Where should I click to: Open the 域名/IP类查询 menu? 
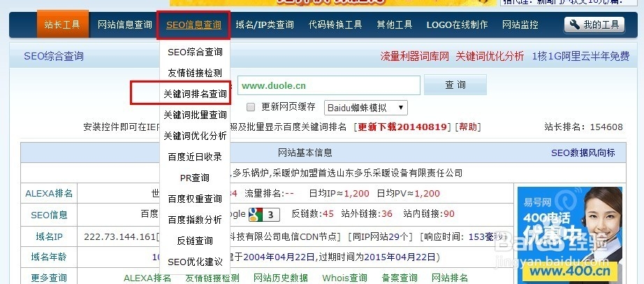[x=265, y=24]
